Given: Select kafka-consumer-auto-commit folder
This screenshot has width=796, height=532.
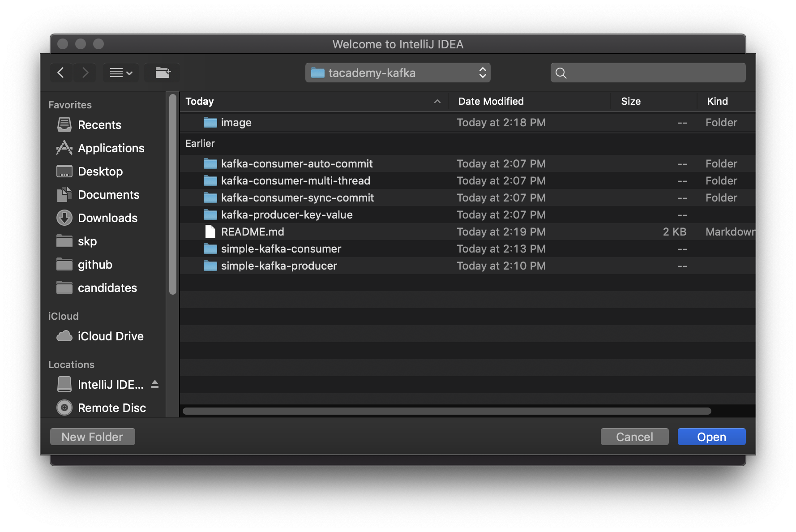Looking at the screenshot, I should click(467, 164).
